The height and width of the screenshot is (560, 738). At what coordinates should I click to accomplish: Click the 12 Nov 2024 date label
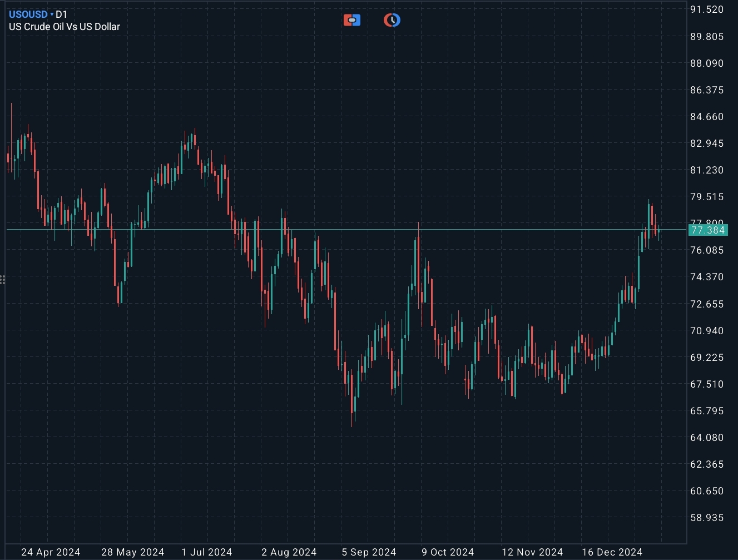[532, 552]
